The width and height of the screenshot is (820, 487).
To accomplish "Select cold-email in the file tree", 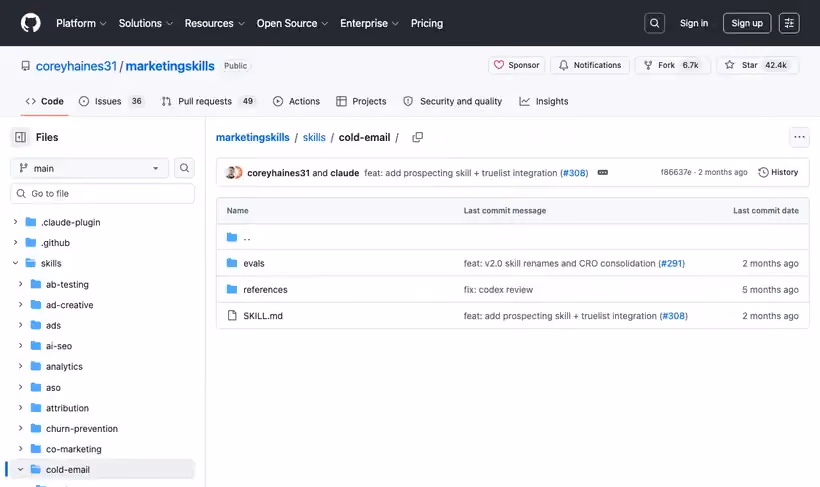I will pos(102,469).
